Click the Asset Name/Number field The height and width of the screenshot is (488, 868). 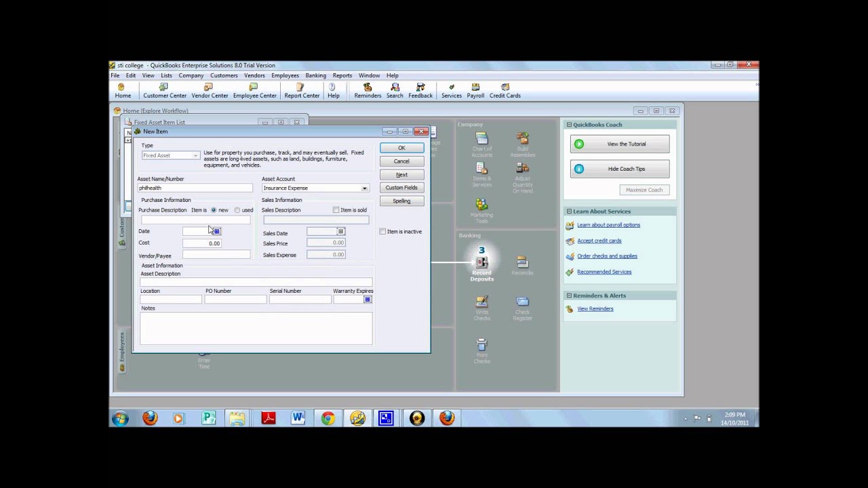pos(195,188)
